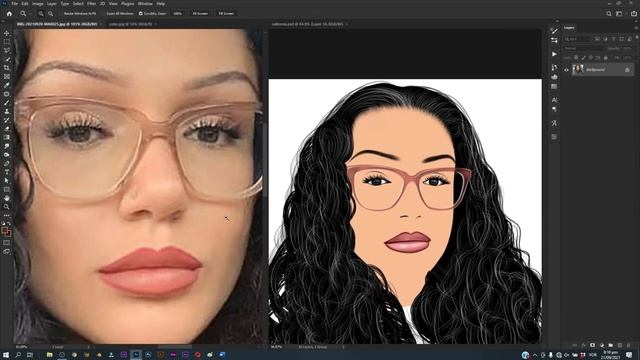Select the Eyedropper tool
640x360 pixels.
[x=7, y=85]
